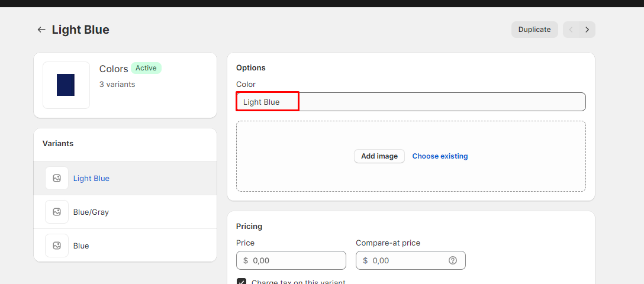Focus the Price input field
Image resolution: width=644 pixels, height=284 pixels.
[296, 260]
